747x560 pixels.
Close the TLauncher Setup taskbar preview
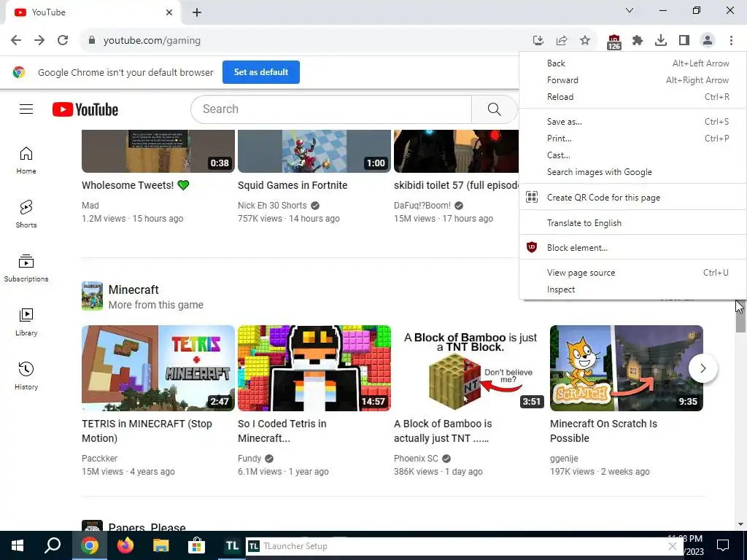click(x=672, y=546)
